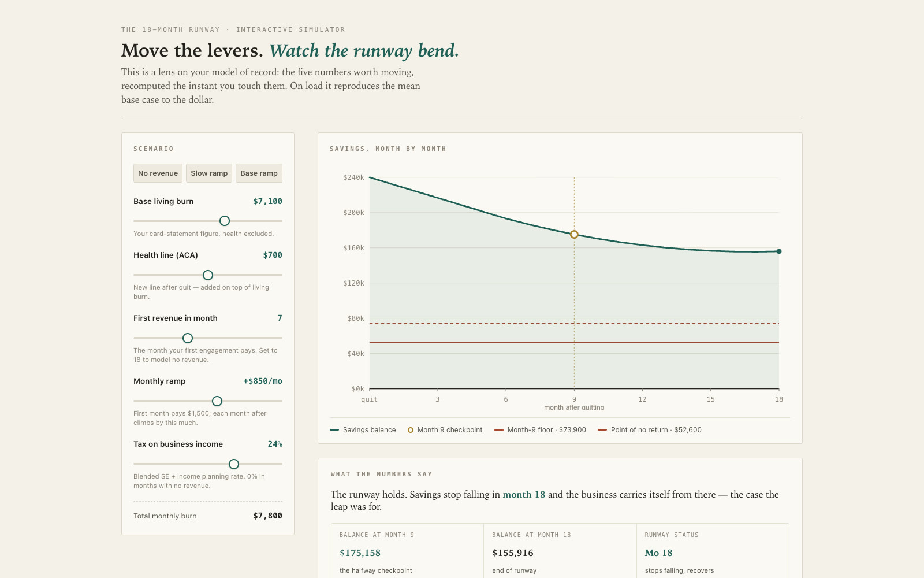Click the month 9 checkpoint marker on the chart
924x578 pixels.
(x=574, y=235)
